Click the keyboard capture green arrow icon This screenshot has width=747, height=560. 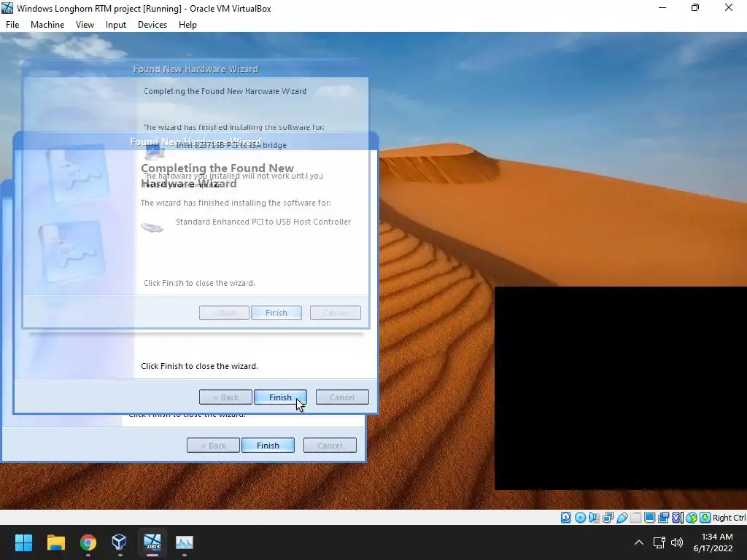pos(705,518)
